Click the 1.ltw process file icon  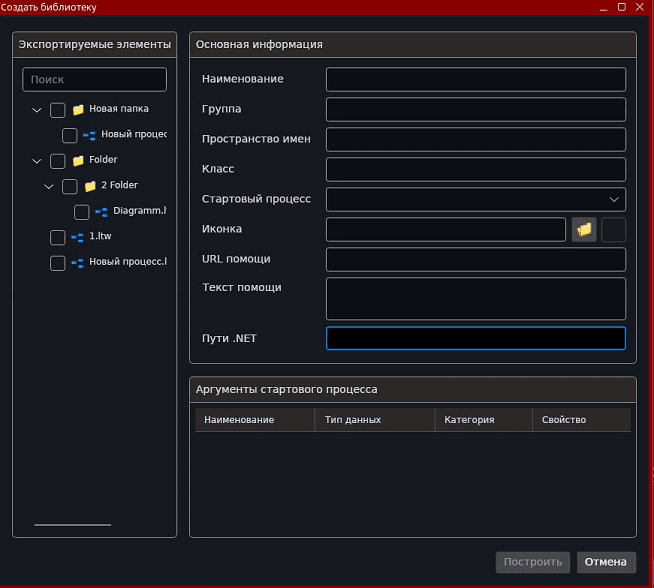click(78, 237)
